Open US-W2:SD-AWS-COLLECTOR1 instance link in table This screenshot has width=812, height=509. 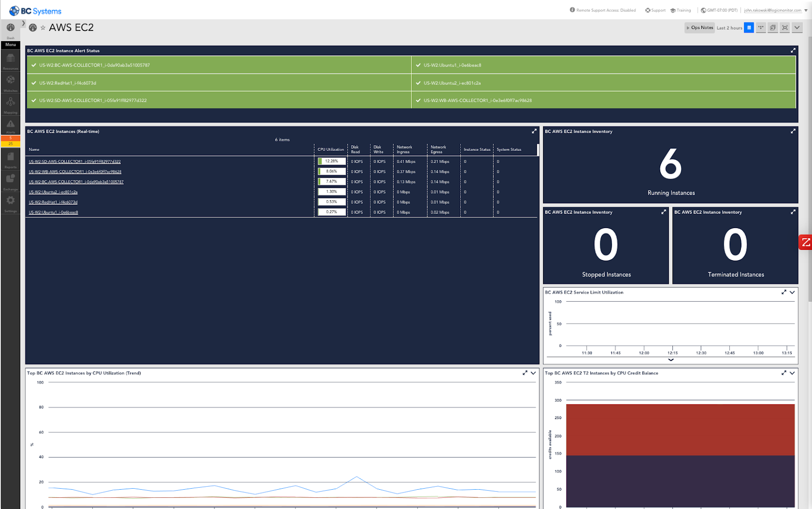tap(75, 162)
